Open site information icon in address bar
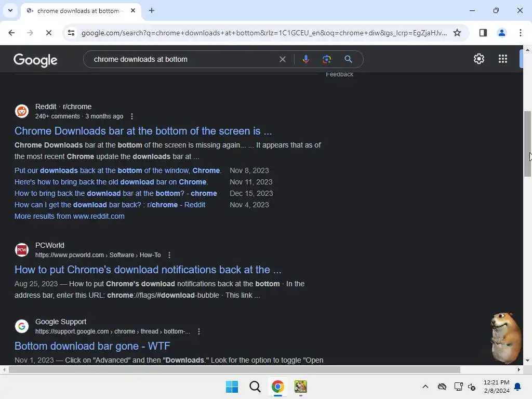This screenshot has height=399, width=532. click(x=71, y=33)
